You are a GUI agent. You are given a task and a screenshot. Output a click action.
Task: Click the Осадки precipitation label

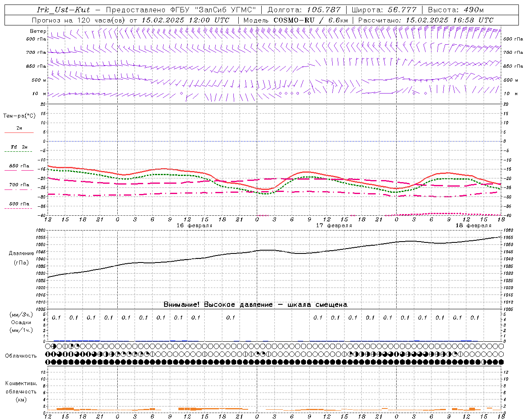[21, 322]
